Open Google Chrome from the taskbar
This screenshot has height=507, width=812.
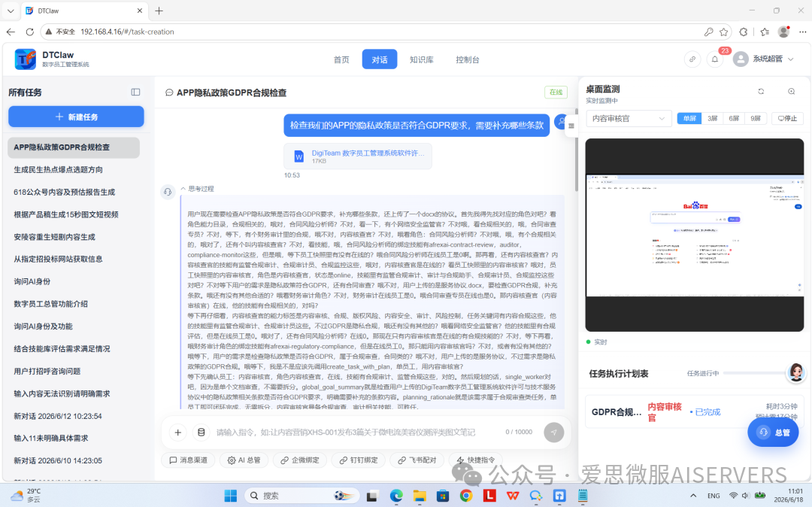point(466,496)
